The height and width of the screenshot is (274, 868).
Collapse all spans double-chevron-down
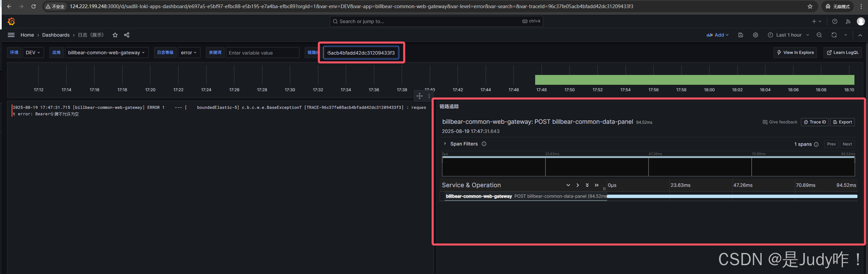point(587,185)
